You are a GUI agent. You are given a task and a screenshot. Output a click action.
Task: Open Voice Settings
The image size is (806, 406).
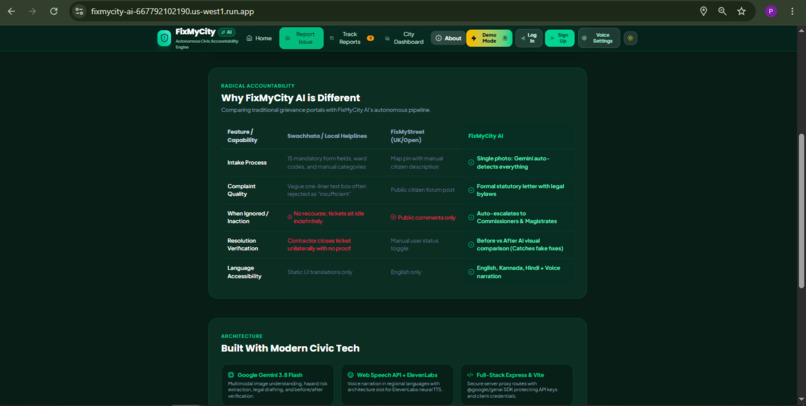[599, 38]
